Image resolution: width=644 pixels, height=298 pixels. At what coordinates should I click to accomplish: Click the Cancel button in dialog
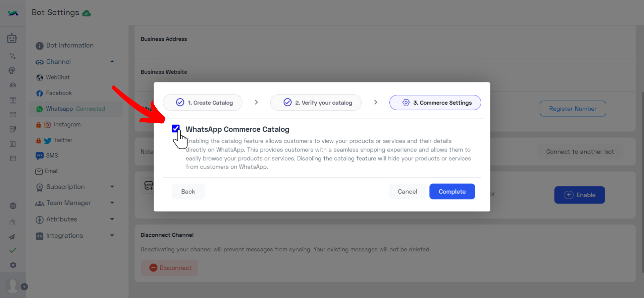point(407,191)
